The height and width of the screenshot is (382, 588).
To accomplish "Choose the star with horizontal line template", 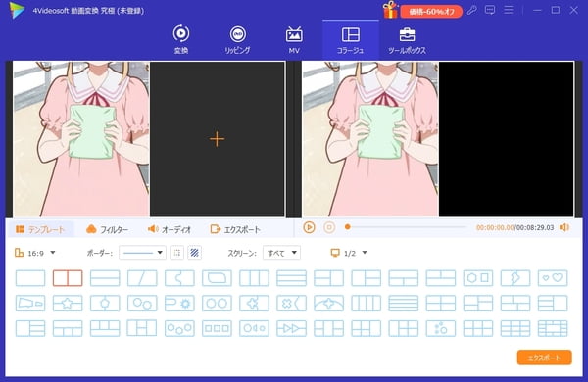I will pyautogui.click(x=68, y=304).
